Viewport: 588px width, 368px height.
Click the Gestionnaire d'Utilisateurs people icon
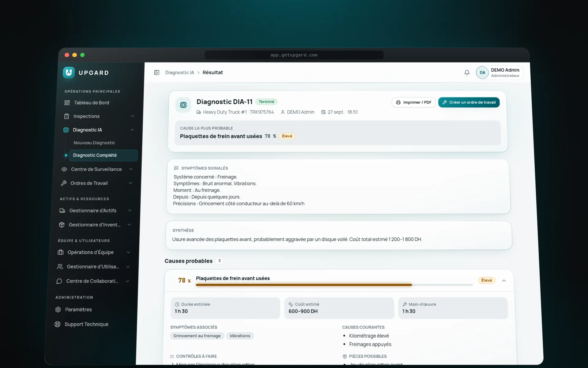60,267
